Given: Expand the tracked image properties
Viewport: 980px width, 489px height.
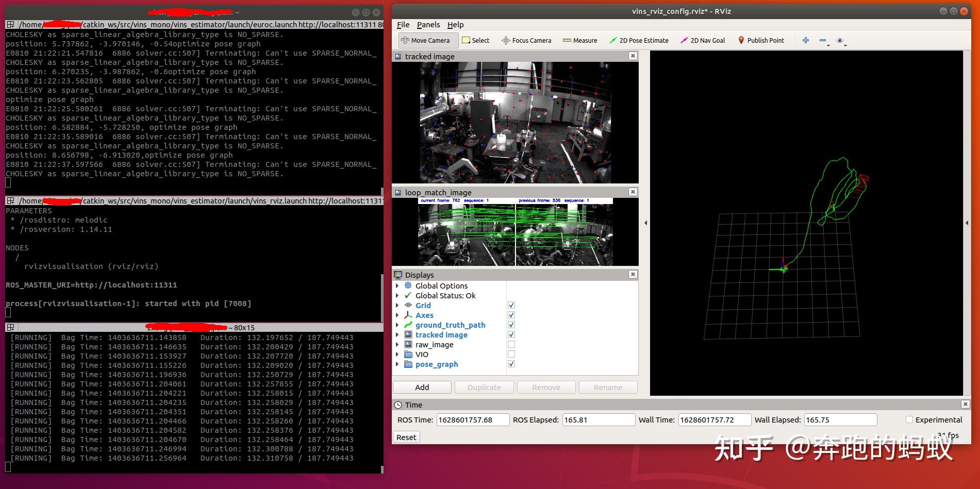Looking at the screenshot, I should (397, 334).
